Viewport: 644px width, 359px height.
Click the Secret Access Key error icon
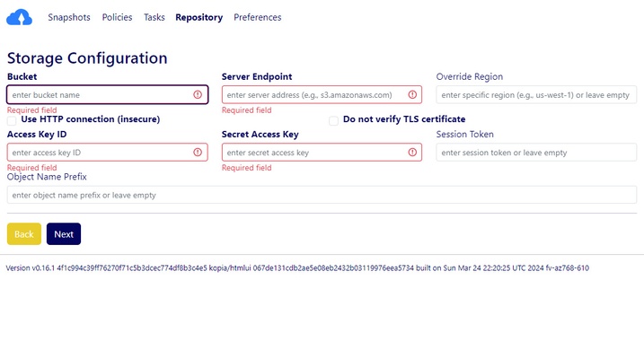411,153
